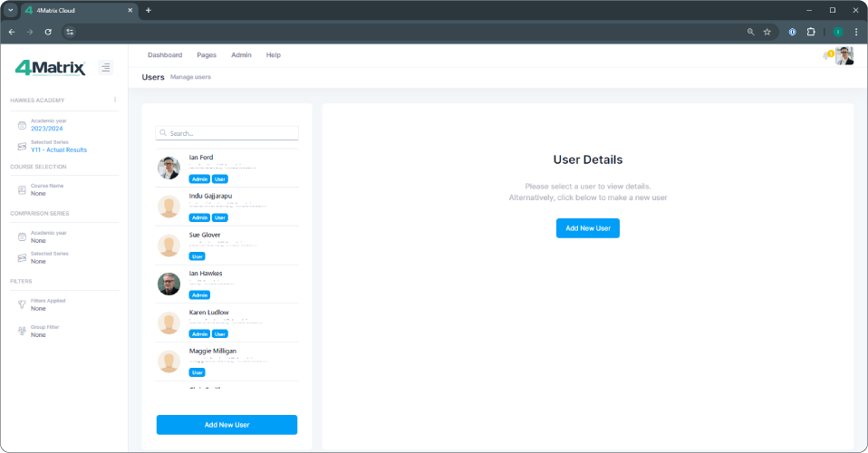Click the Group Filter icon

(23, 331)
